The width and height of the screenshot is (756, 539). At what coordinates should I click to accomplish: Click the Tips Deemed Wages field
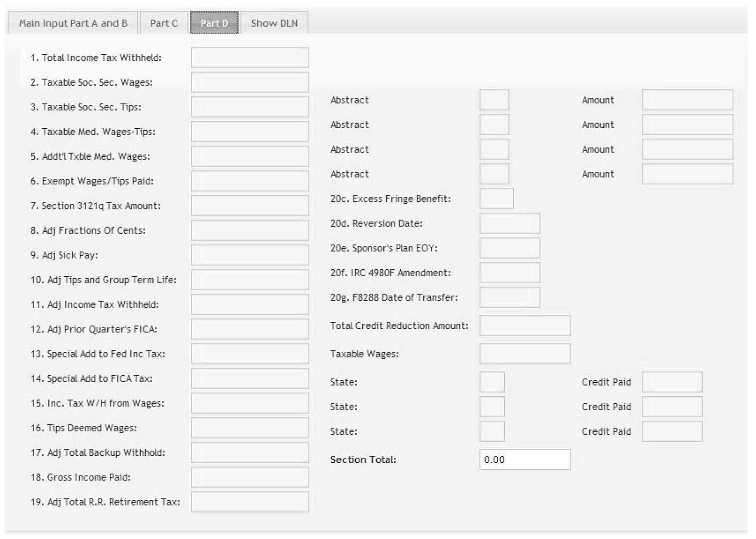pos(250,428)
